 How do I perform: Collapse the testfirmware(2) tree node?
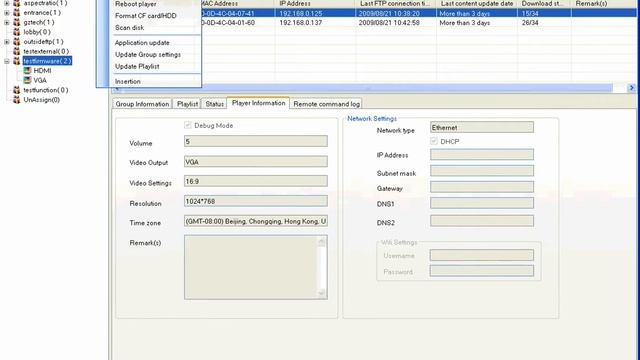pos(7,61)
